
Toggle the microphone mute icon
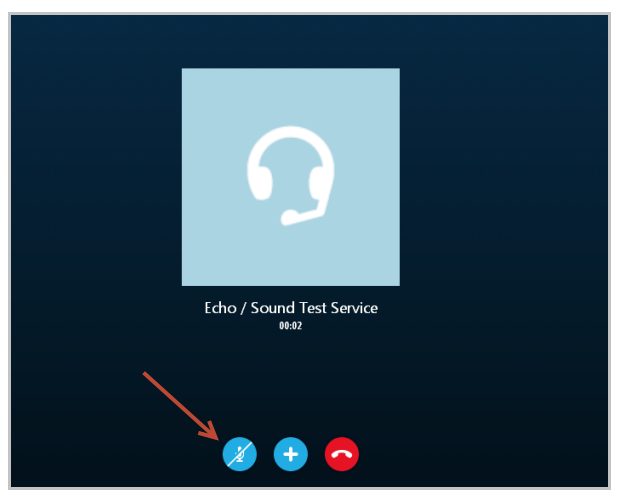239,454
